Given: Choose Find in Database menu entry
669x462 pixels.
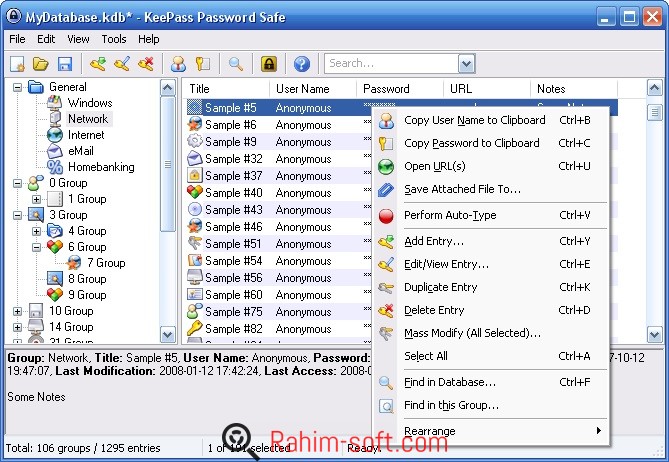Looking at the screenshot, I should point(490,383).
